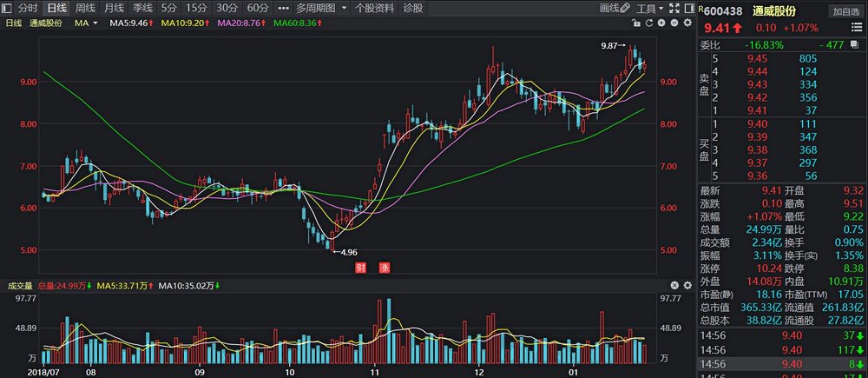Click the stock code 600438
Screen dimensions: 868x378
click(723, 11)
